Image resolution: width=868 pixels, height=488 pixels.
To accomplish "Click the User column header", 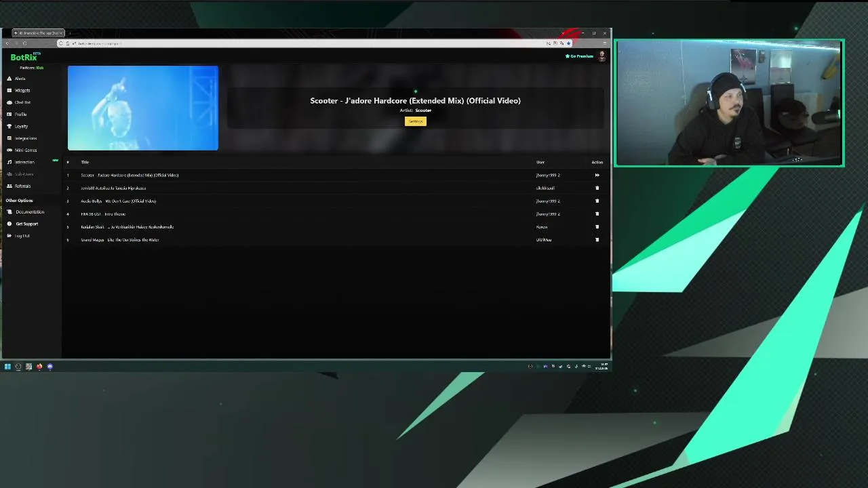I will click(x=540, y=162).
